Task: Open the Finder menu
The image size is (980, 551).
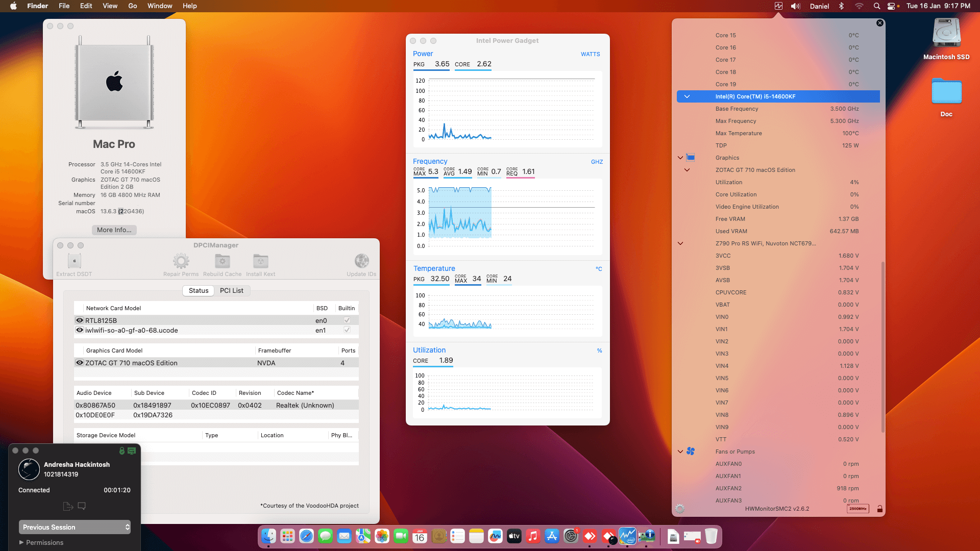Action: click(x=37, y=6)
